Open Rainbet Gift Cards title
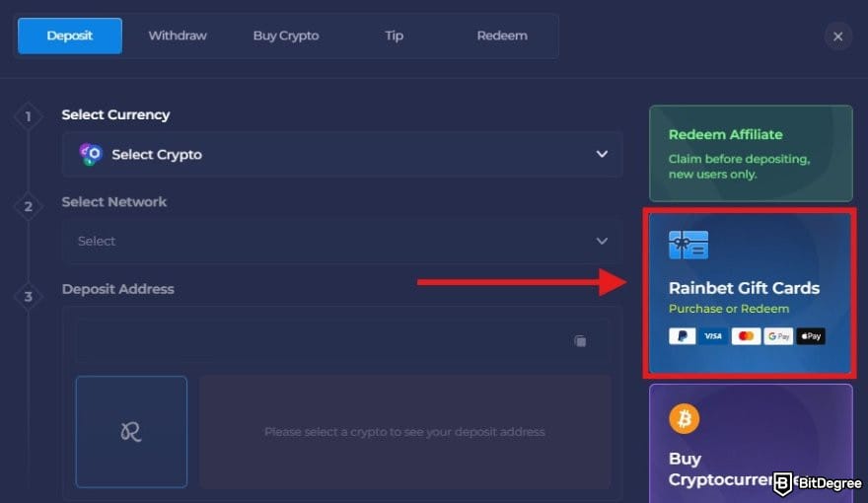The width and height of the screenshot is (868, 503). (x=744, y=288)
